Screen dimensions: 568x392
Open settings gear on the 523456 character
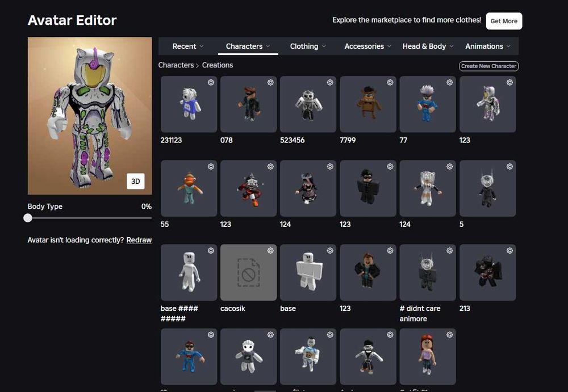click(330, 82)
